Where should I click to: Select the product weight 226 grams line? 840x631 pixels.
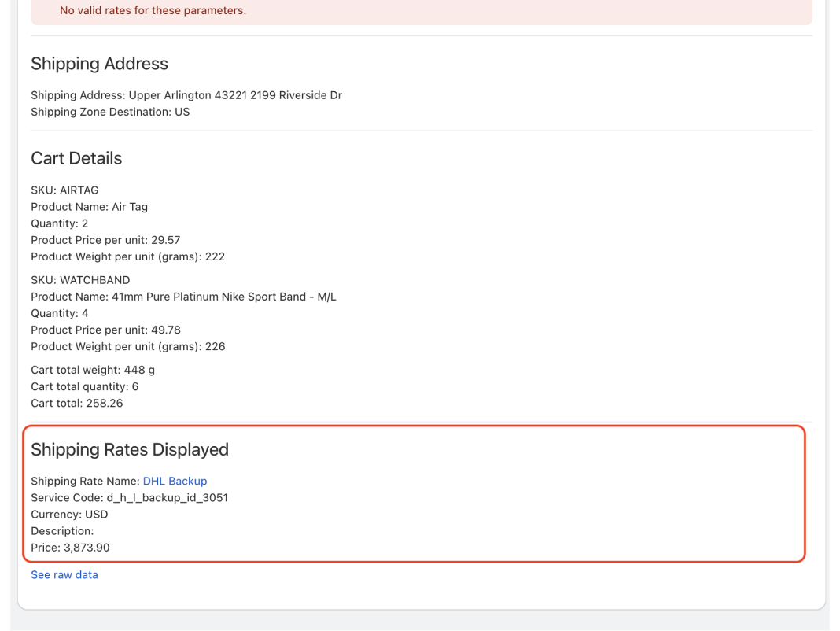(x=128, y=347)
